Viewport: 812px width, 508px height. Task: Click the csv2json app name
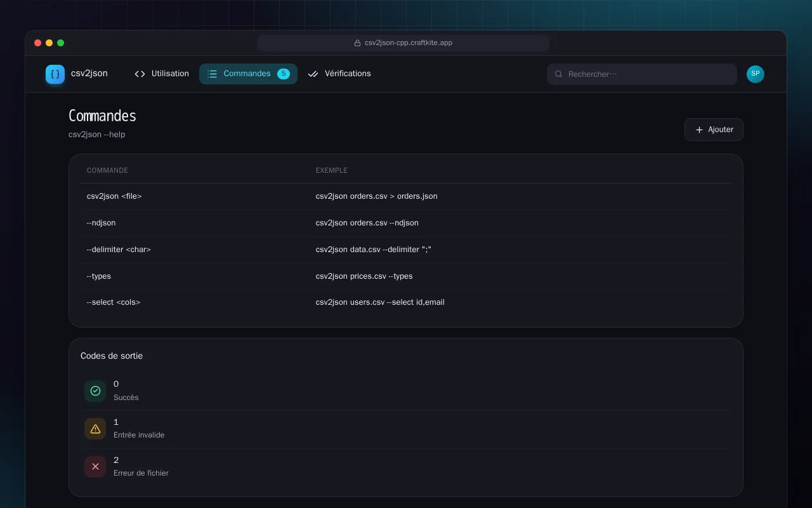[x=89, y=74]
